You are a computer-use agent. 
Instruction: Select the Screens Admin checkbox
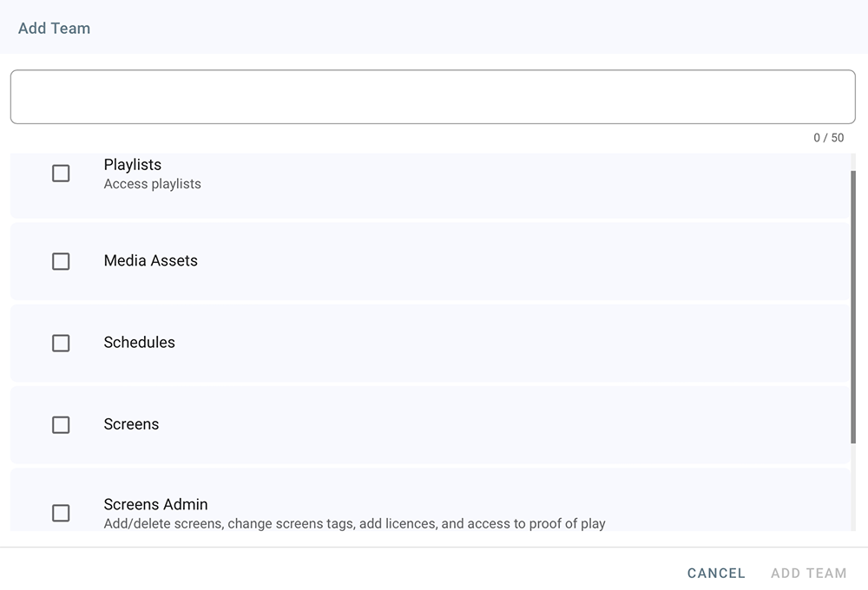coord(61,513)
